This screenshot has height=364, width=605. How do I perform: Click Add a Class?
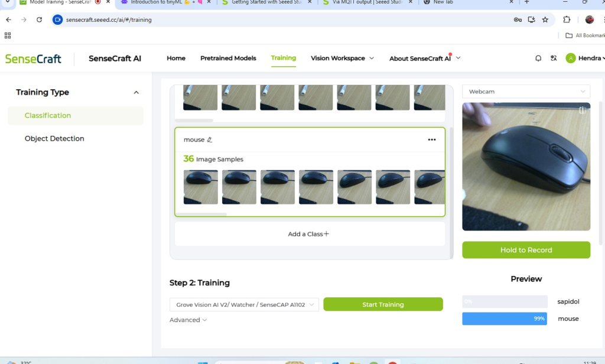pyautogui.click(x=310, y=234)
